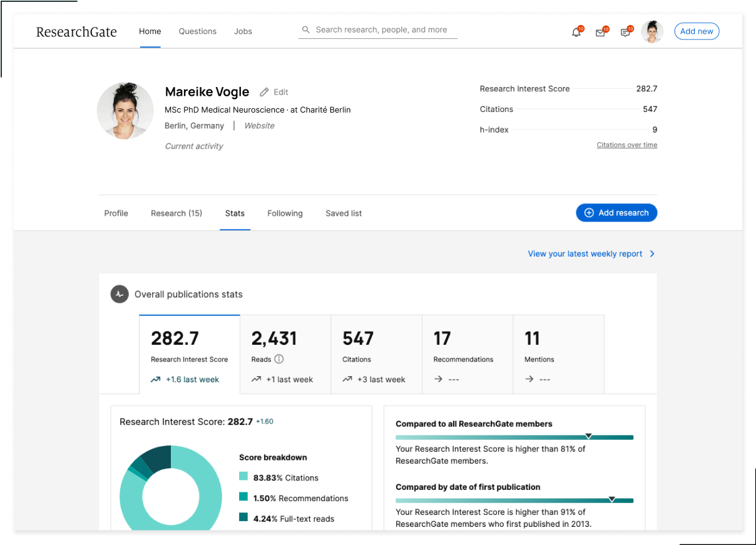Open Citations over time link
Viewport: 756px width, 545px height.
click(627, 145)
